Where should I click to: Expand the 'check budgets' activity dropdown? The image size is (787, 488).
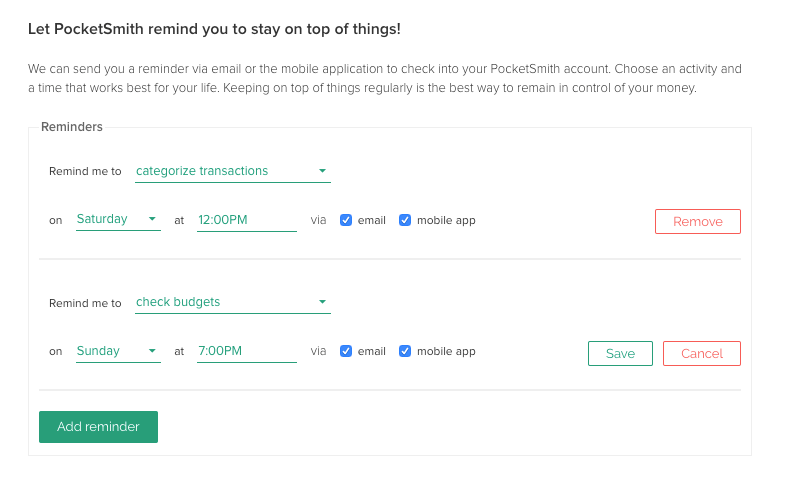(232, 302)
